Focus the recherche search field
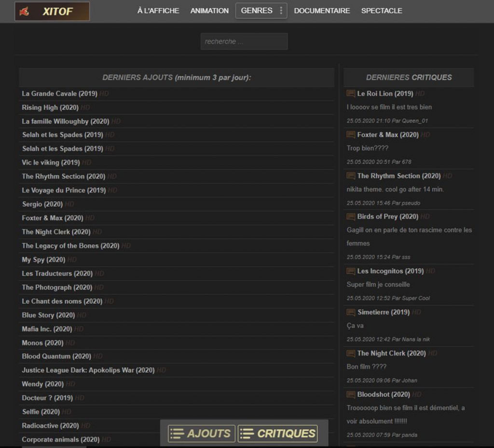 [244, 42]
